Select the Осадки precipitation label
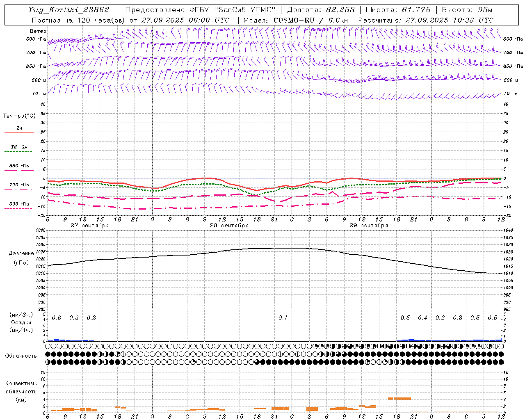This screenshot has height=420, width=525. coord(21,323)
